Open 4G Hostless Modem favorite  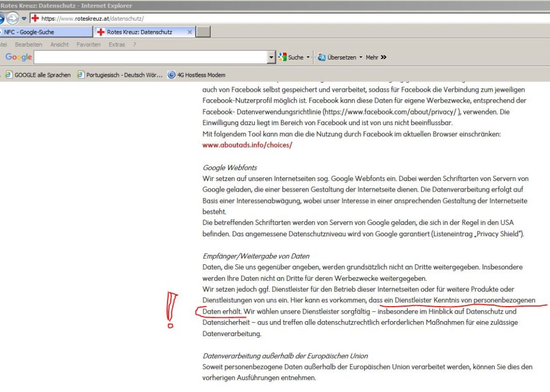pos(197,75)
